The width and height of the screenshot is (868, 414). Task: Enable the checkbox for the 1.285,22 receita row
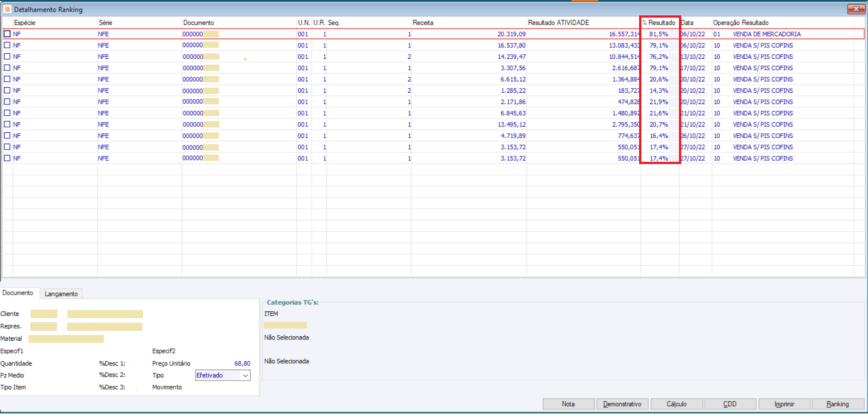[7, 90]
